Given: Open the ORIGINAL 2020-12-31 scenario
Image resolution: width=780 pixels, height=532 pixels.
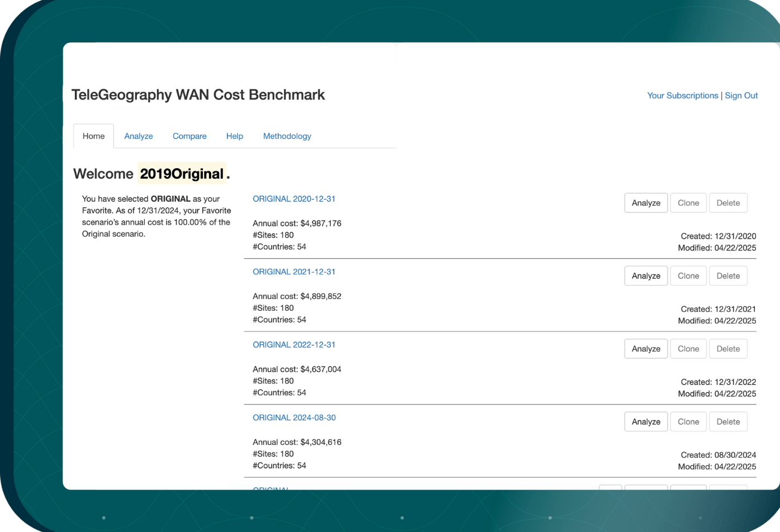Looking at the screenshot, I should pyautogui.click(x=294, y=199).
